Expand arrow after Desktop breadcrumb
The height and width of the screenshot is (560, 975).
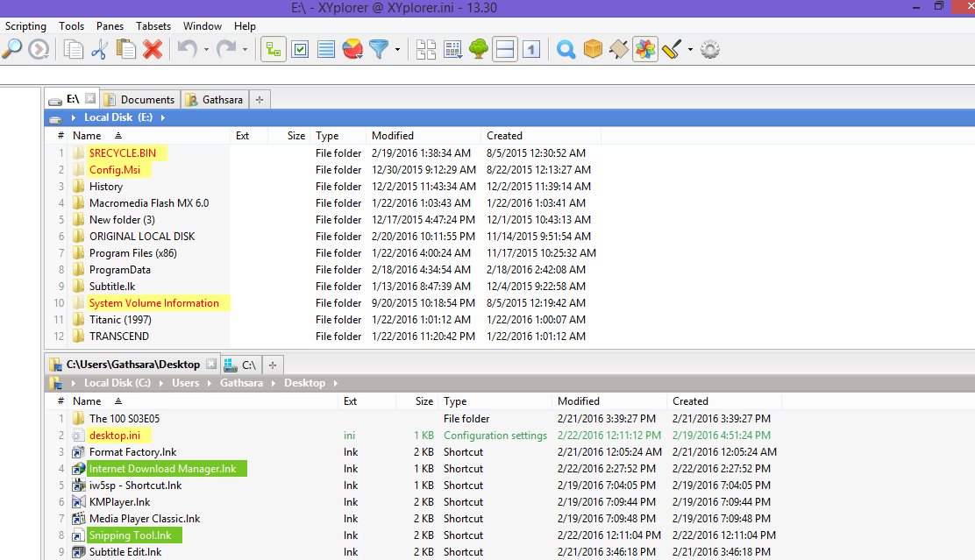(336, 383)
